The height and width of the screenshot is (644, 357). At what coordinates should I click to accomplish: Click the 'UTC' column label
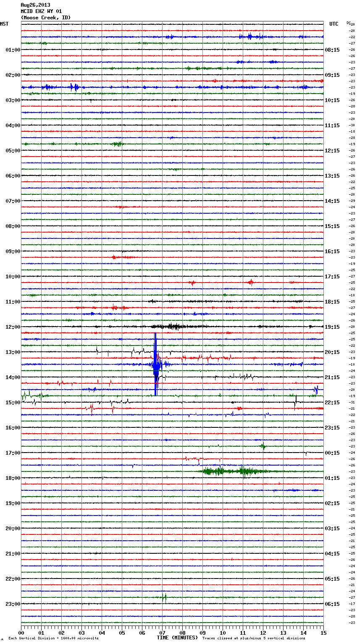(334, 24)
